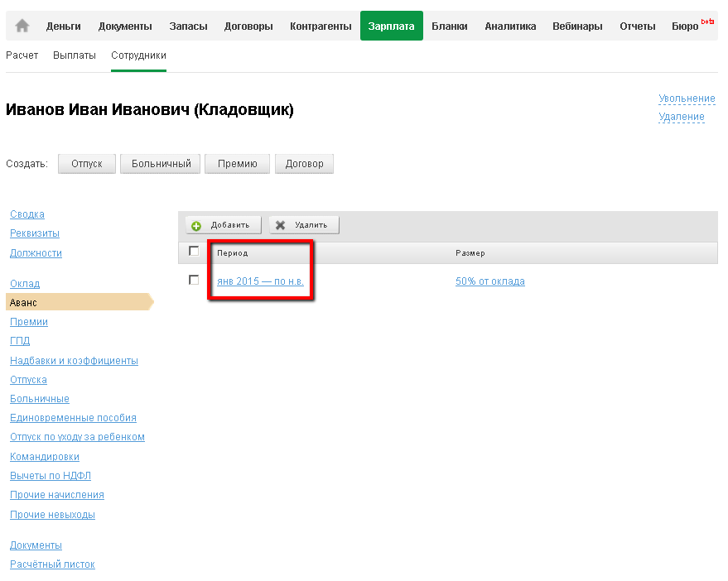The width and height of the screenshot is (728, 581).
Task: Switch to the Сотрудники tab
Action: pyautogui.click(x=138, y=55)
